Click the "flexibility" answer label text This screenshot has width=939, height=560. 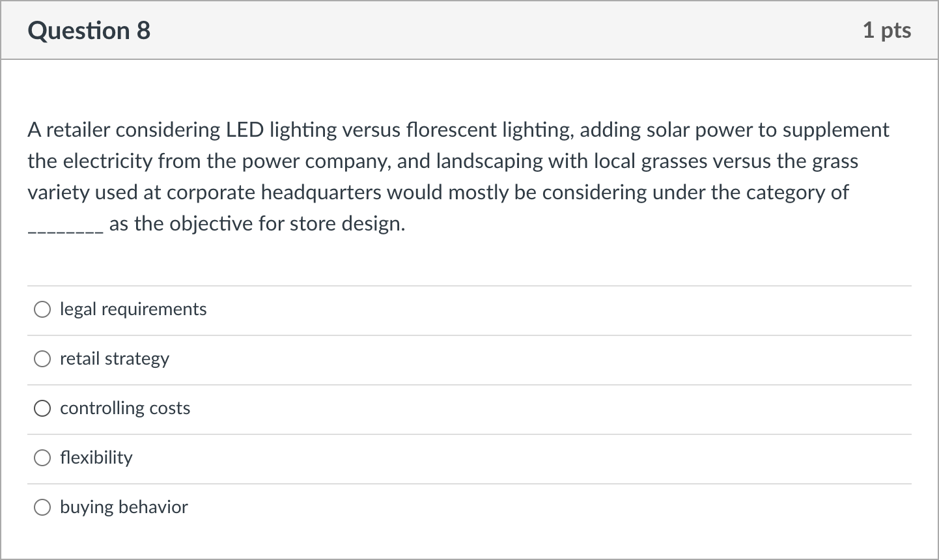click(x=96, y=458)
